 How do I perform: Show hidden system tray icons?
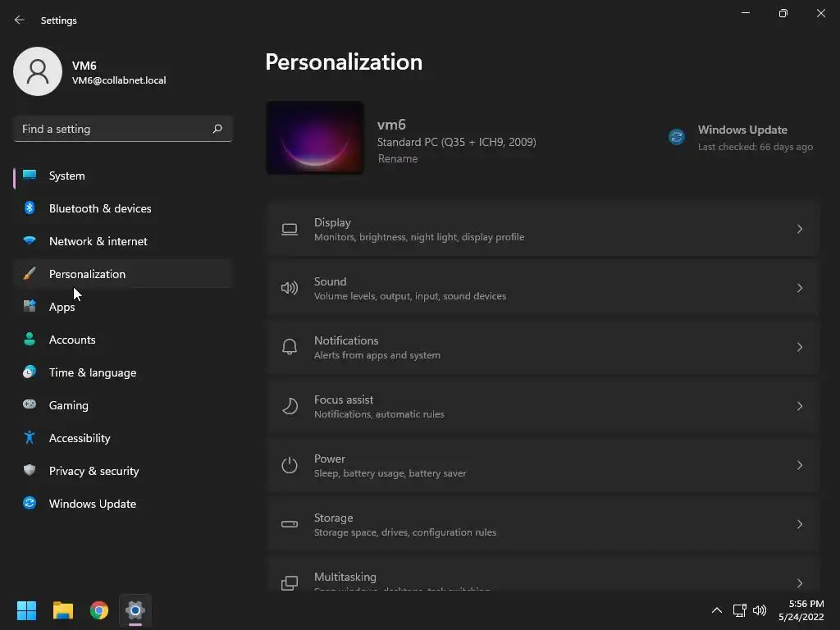[x=716, y=610]
